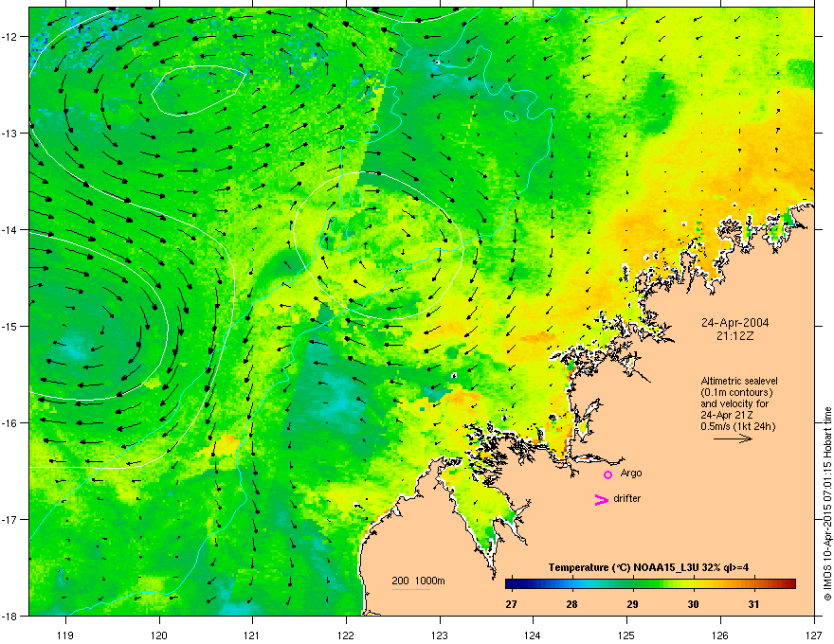
Task: Click the latitude axis label '-12'
Action: click(x=10, y=37)
